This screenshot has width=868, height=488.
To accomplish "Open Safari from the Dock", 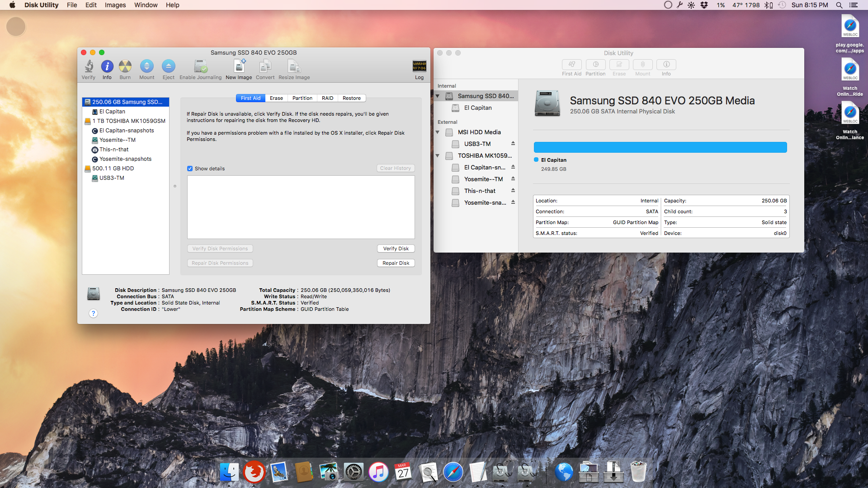I will pos(453,472).
